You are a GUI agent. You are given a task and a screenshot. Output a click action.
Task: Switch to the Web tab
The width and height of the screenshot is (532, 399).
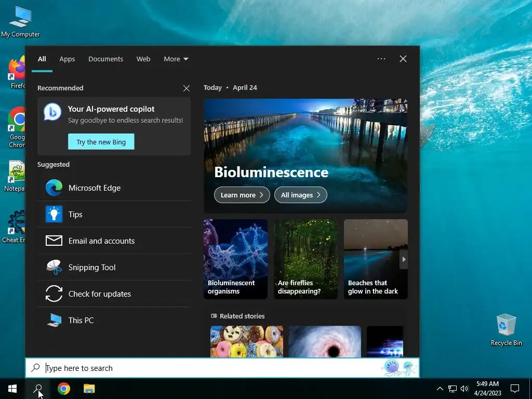tap(143, 59)
